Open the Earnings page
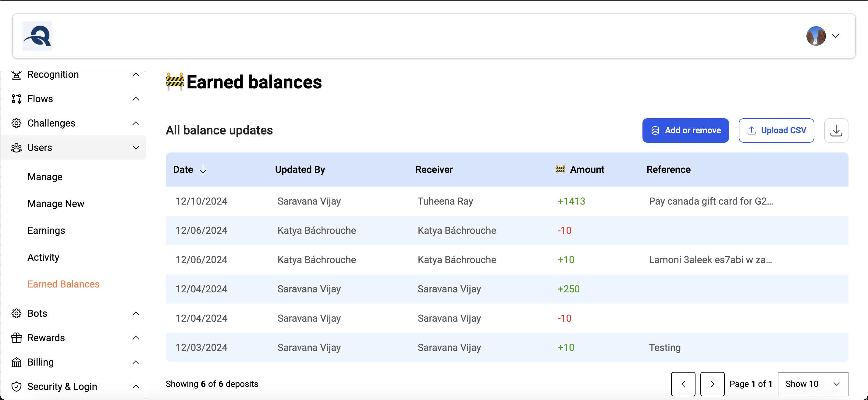 (x=46, y=230)
